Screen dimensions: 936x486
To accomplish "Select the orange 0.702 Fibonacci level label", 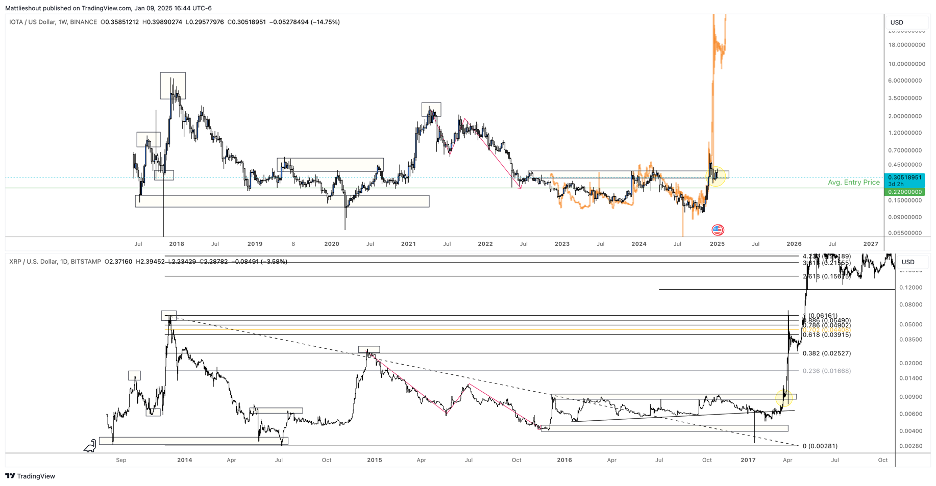I will [x=827, y=330].
